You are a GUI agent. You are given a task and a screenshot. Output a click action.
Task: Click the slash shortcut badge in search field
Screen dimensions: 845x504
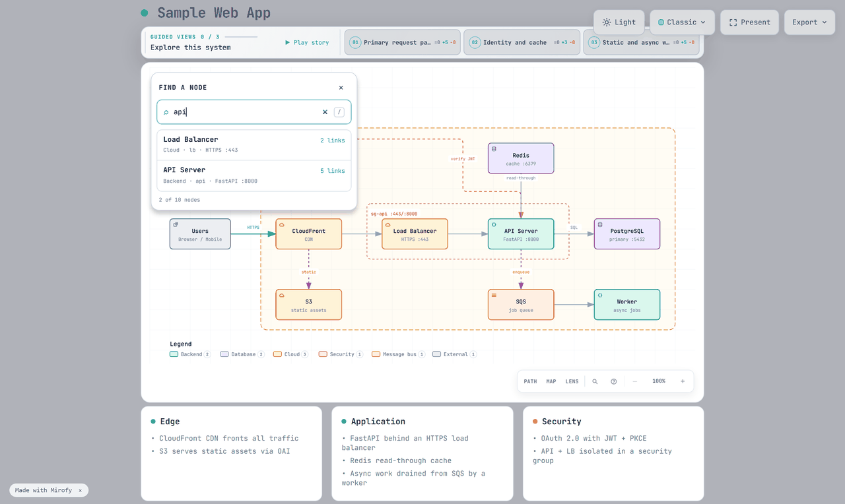(339, 112)
